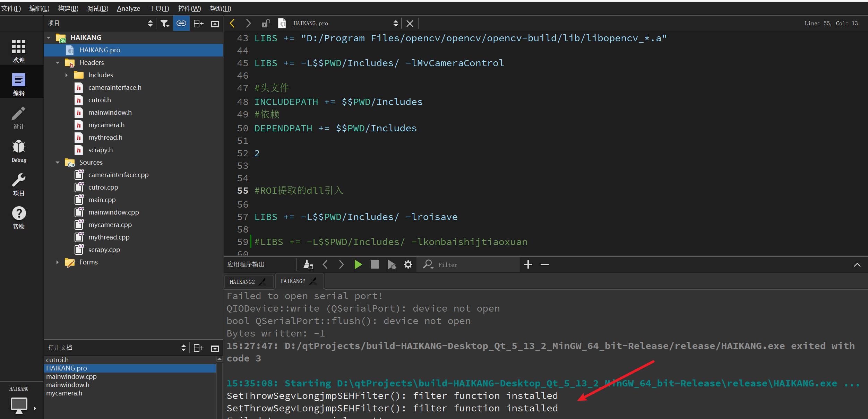
Task: Open HAIKANG kit selector monitor icon
Action: pos(19,405)
